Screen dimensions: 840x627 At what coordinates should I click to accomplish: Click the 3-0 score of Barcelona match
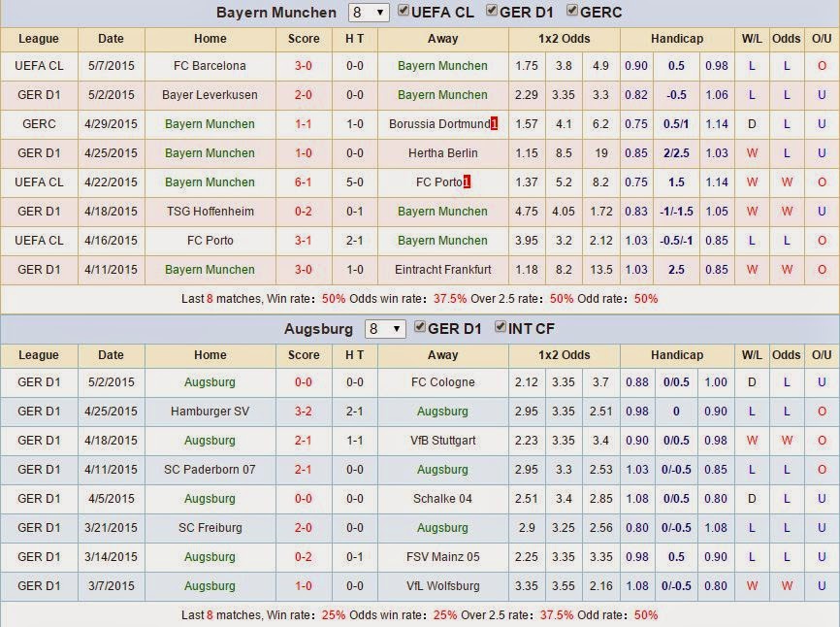pyautogui.click(x=304, y=66)
